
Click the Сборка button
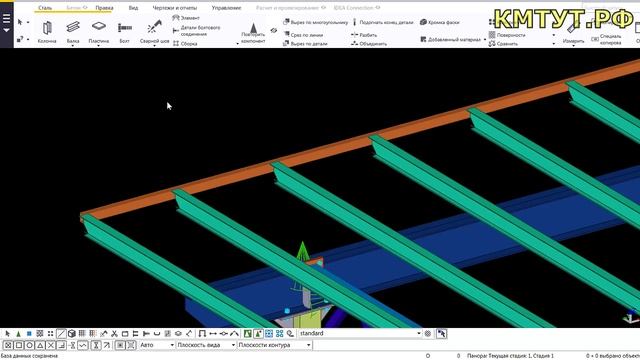click(185, 43)
